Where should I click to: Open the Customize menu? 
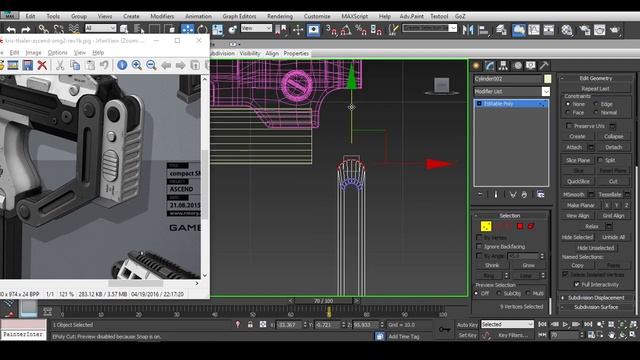[317, 16]
